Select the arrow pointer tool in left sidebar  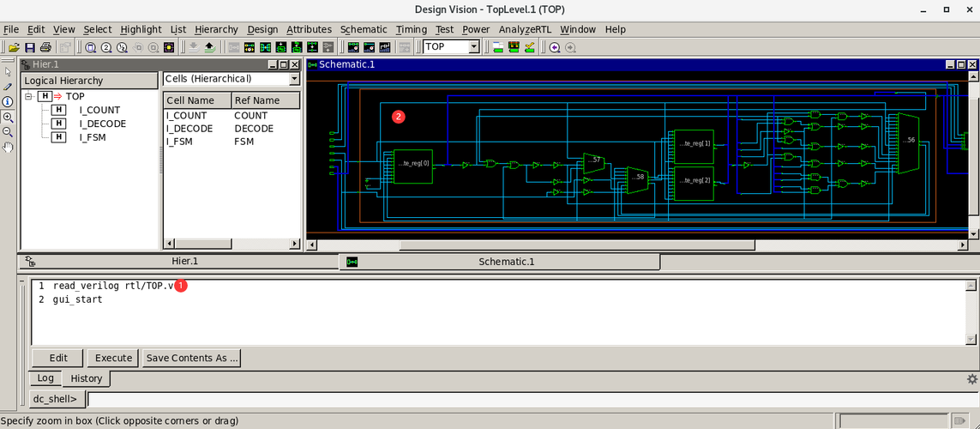coord(8,72)
